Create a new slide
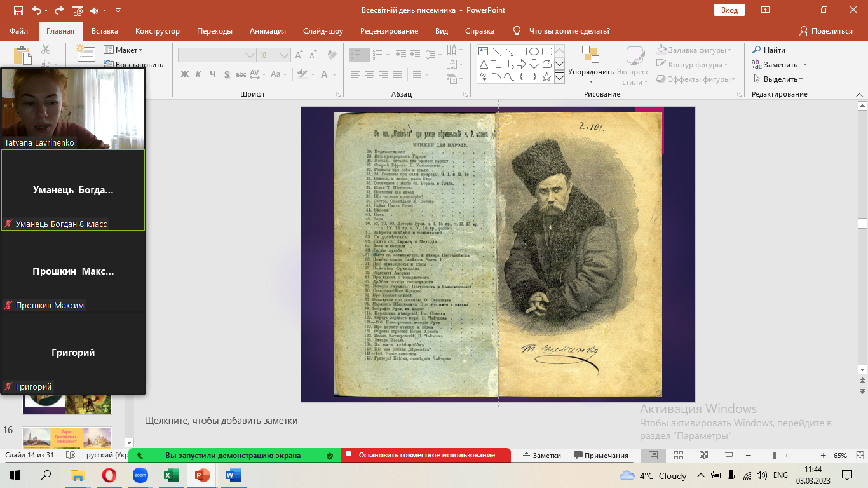This screenshot has width=868, height=488. click(x=86, y=53)
